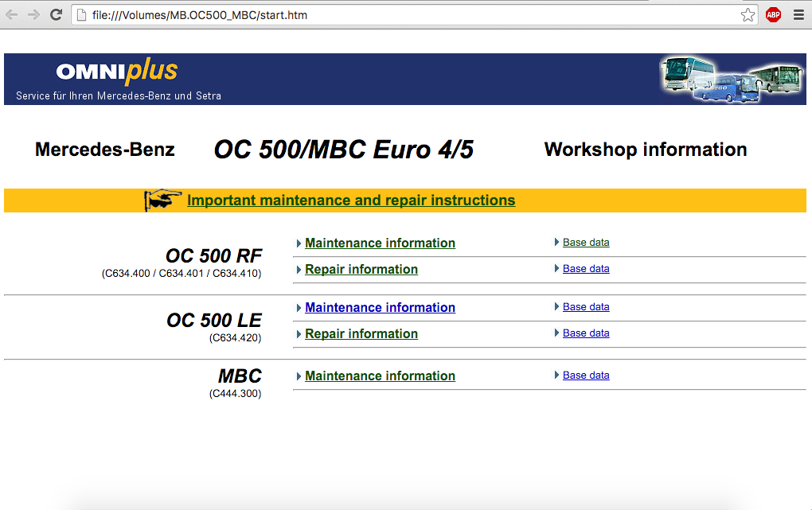812x510 pixels.
Task: Open Maintenance information for OC 500 RF
Action: click(x=380, y=243)
